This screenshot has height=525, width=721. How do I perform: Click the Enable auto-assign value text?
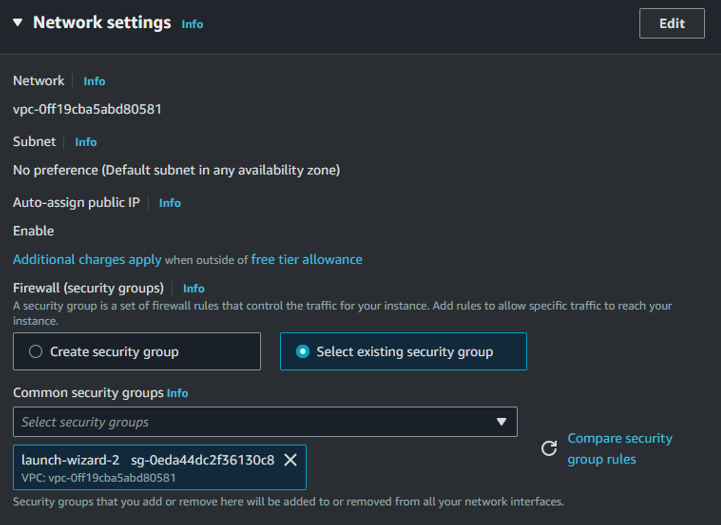[34, 231]
